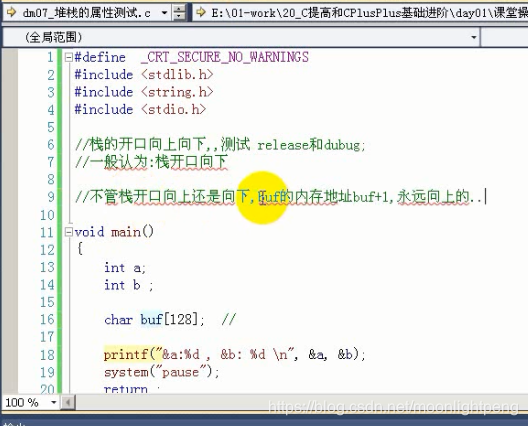Click the #include <string.h> line

pyautogui.click(x=144, y=92)
